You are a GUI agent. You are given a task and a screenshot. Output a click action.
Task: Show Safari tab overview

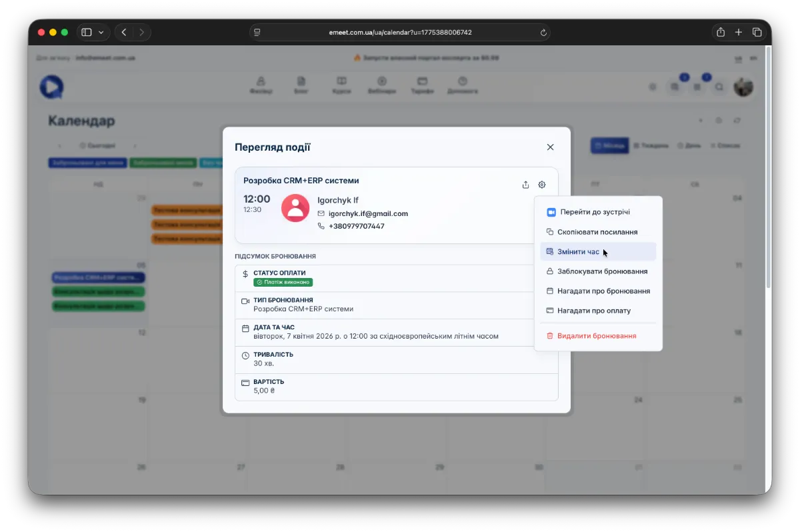click(757, 32)
